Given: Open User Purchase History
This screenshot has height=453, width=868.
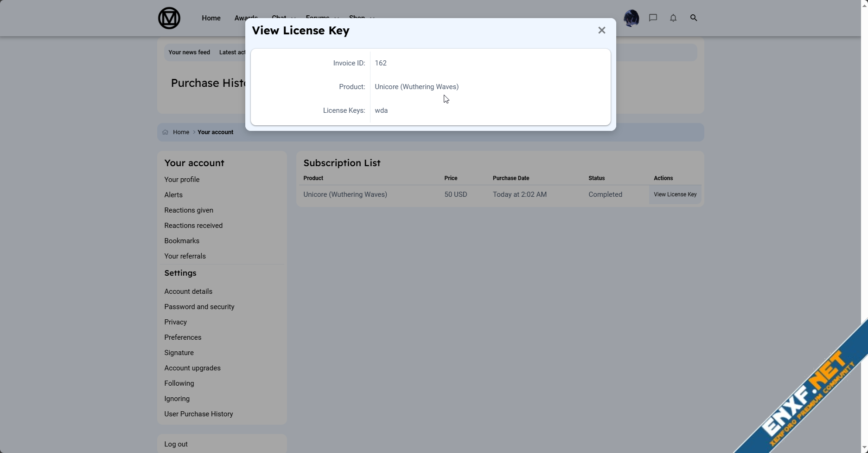Looking at the screenshot, I should pos(198,414).
